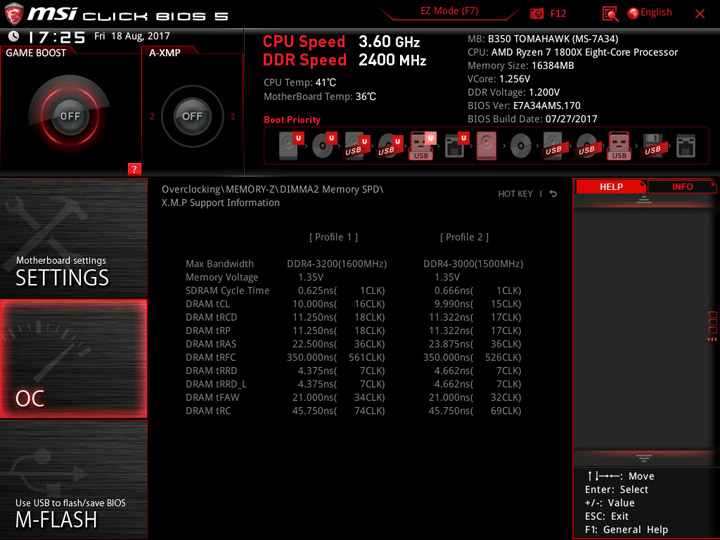Screen dimensions: 720x540
Task: Select the highlighted legacy USB key boot device
Action: tap(619, 146)
